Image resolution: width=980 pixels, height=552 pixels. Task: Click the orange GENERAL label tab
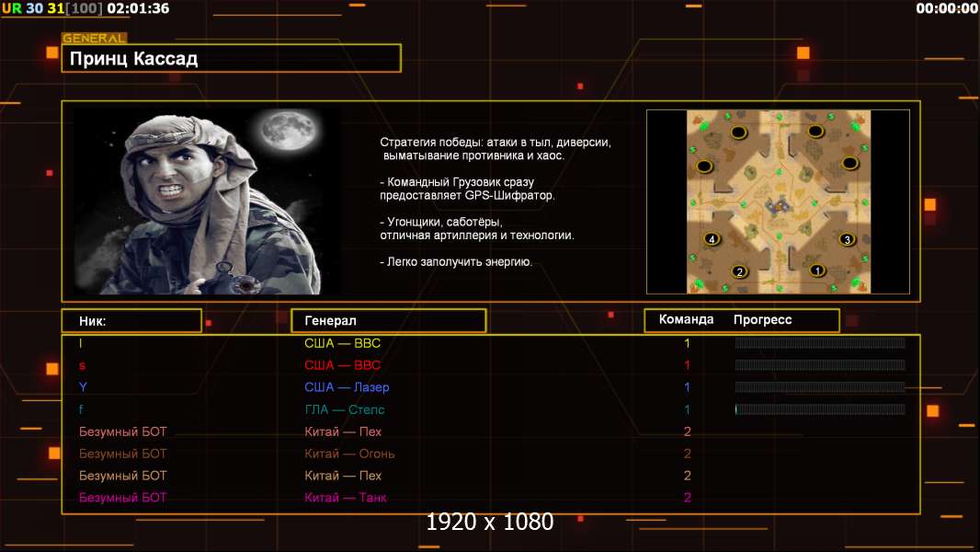pos(95,38)
